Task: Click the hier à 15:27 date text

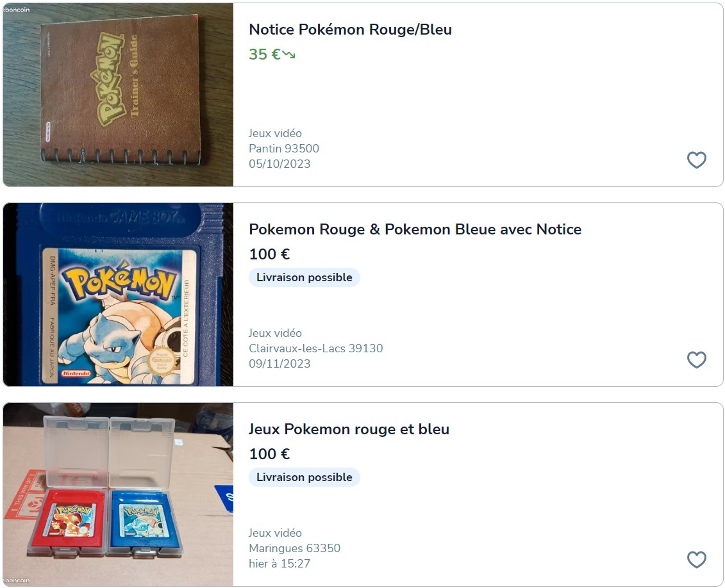Action: [x=279, y=564]
